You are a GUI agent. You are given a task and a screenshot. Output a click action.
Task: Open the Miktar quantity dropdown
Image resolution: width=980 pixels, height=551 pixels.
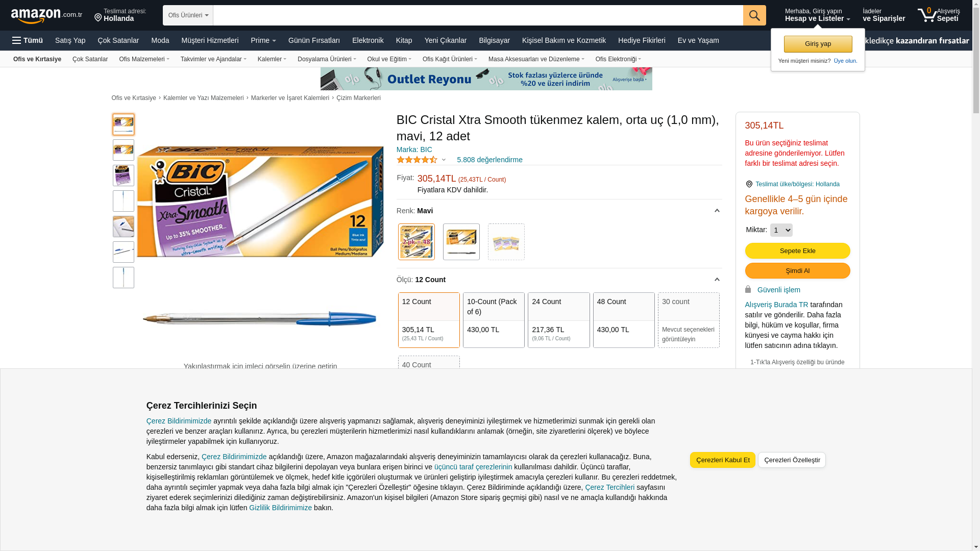click(781, 230)
